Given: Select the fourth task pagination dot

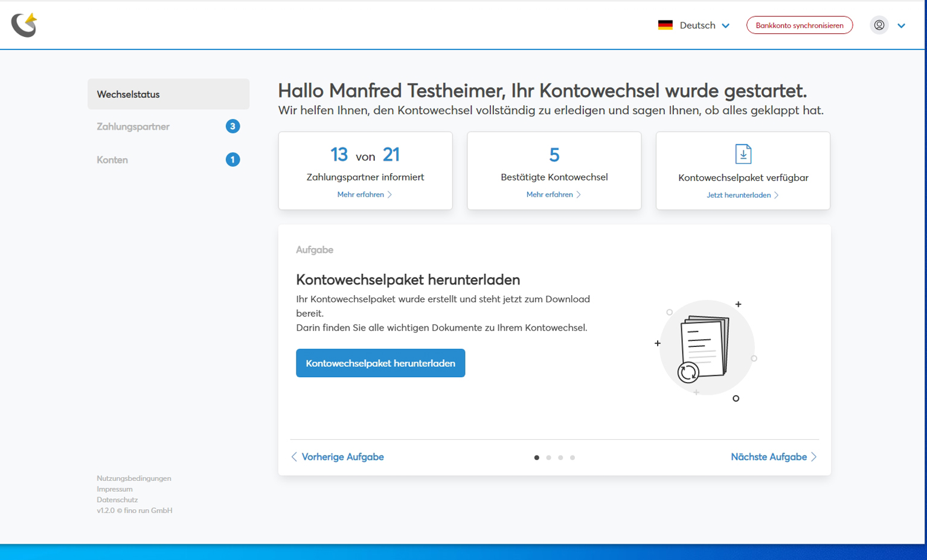Looking at the screenshot, I should [573, 457].
